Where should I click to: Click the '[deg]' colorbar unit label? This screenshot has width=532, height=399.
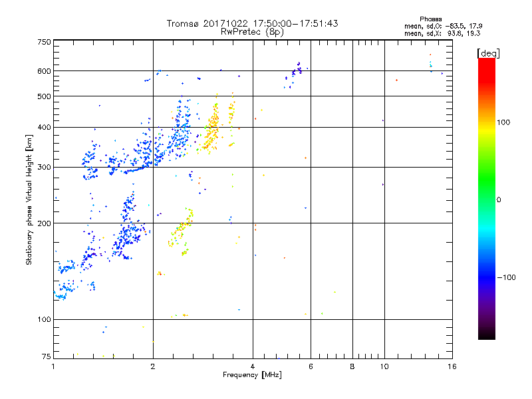pyautogui.click(x=488, y=53)
